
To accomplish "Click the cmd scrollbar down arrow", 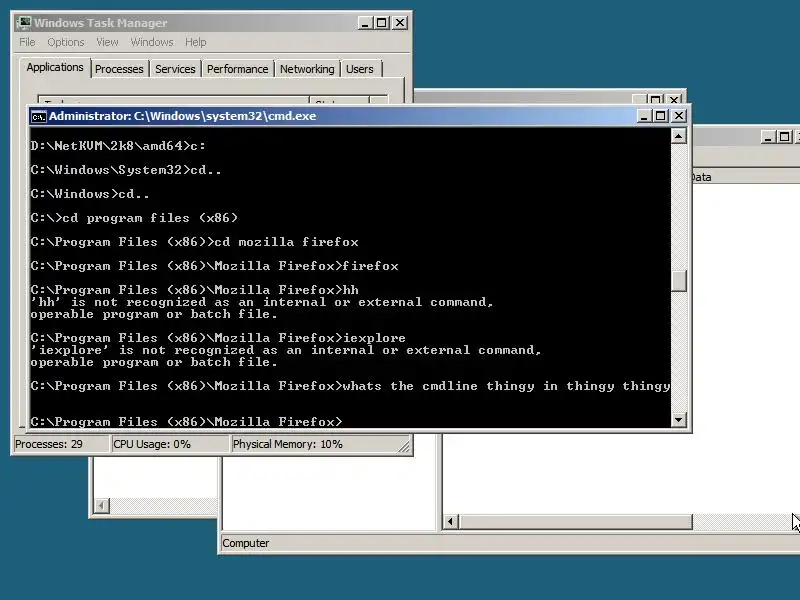I will (678, 420).
